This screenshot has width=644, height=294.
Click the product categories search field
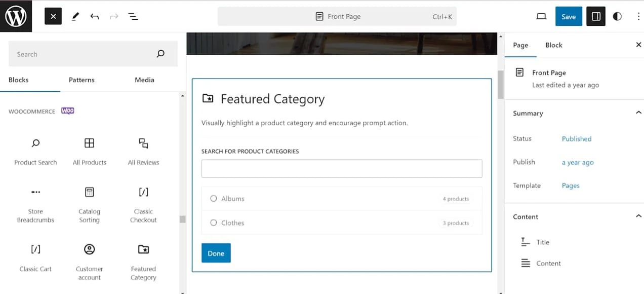click(342, 169)
